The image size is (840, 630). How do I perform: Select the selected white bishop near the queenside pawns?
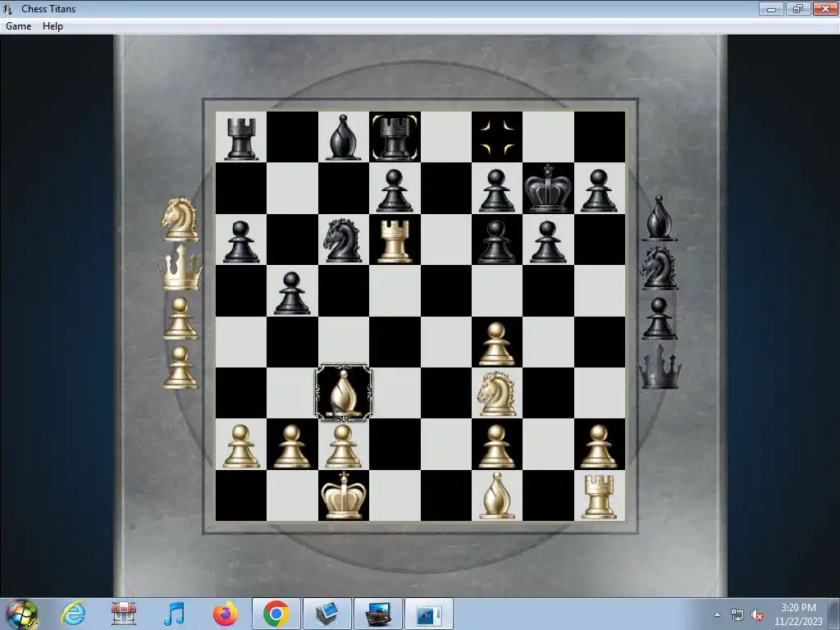(x=344, y=393)
